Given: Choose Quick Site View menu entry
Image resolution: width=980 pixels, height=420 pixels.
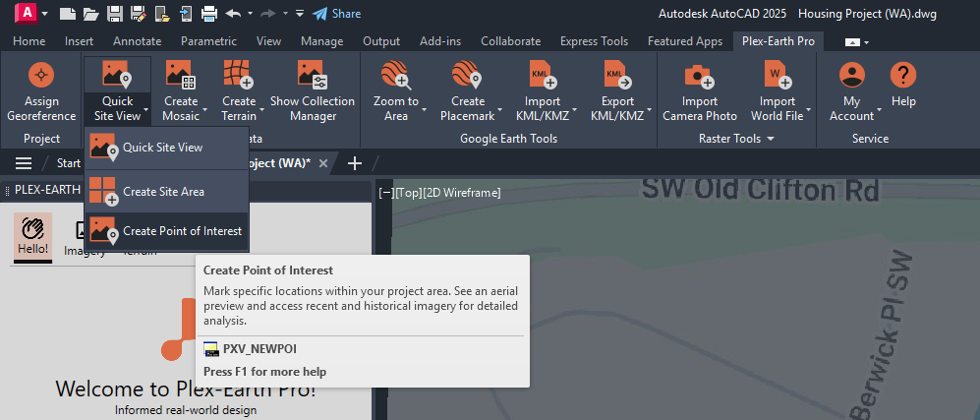Looking at the screenshot, I should point(166,148).
